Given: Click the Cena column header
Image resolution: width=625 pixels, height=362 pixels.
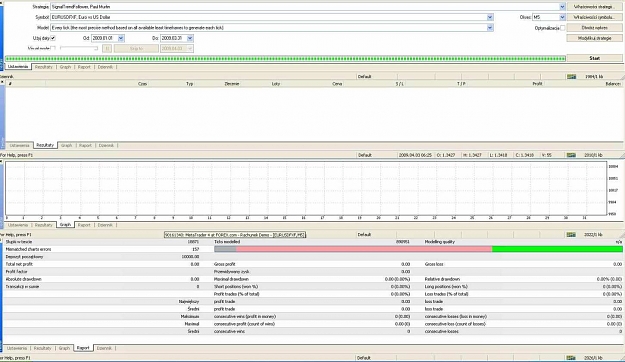Looking at the screenshot, I should 337,84.
